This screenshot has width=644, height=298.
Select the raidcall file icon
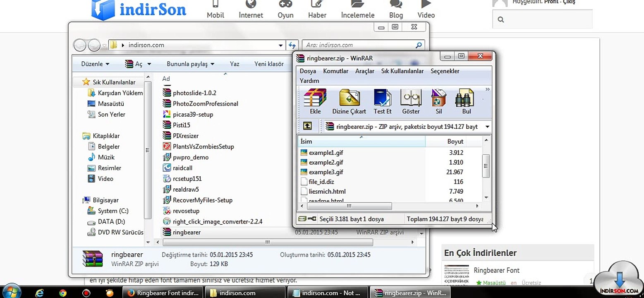167,168
